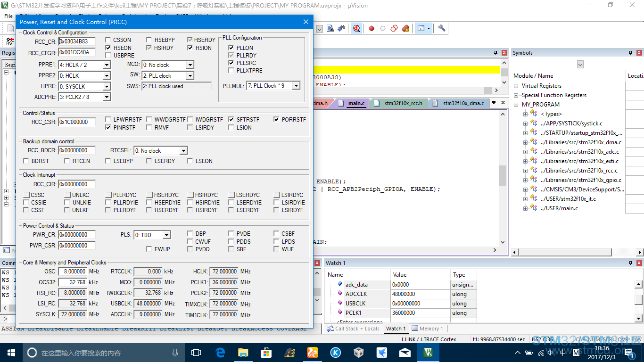Pin the Symbols panel with pushpin icon

pos(630,53)
